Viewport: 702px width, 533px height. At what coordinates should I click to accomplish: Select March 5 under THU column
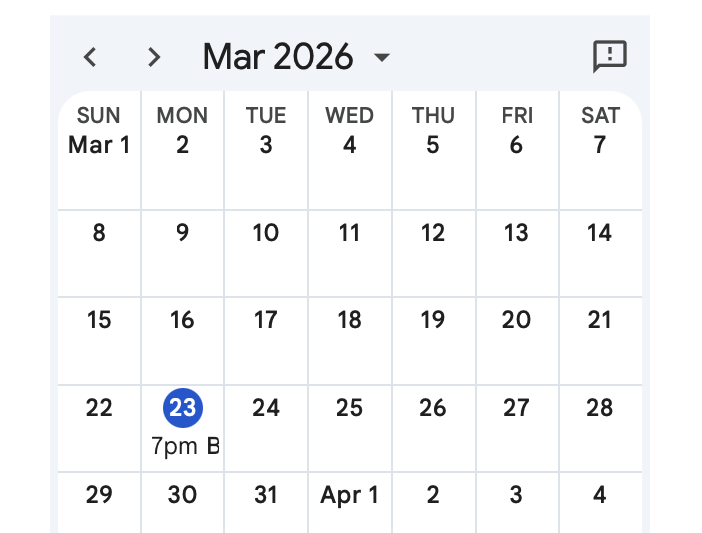point(432,145)
